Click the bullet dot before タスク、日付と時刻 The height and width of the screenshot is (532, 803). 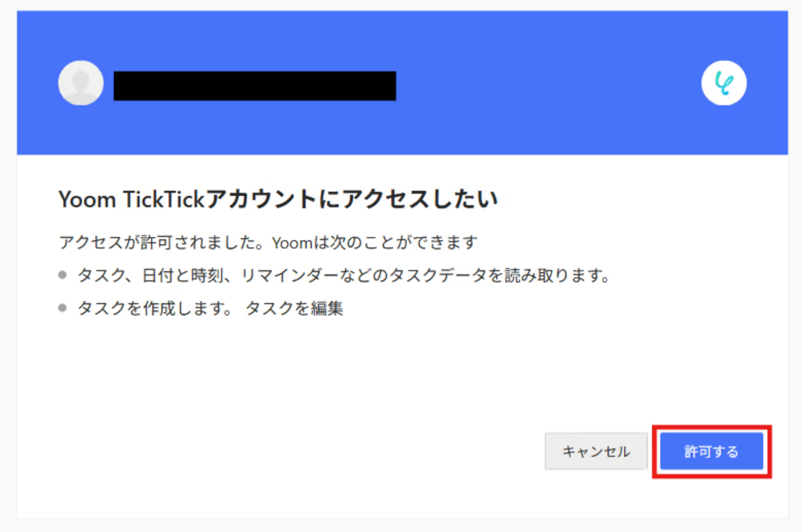(x=62, y=275)
